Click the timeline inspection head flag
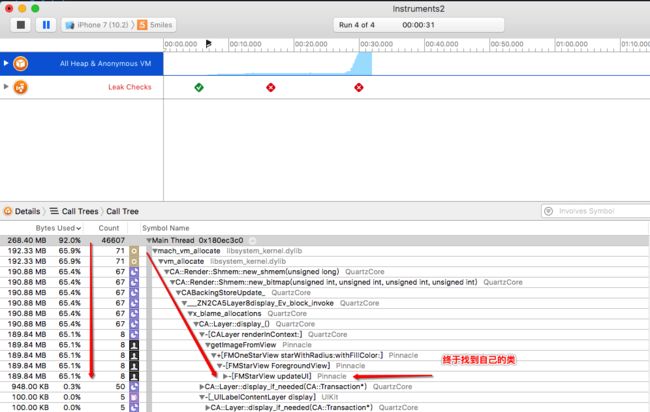Screen dimensions: 650x412 pos(209,44)
